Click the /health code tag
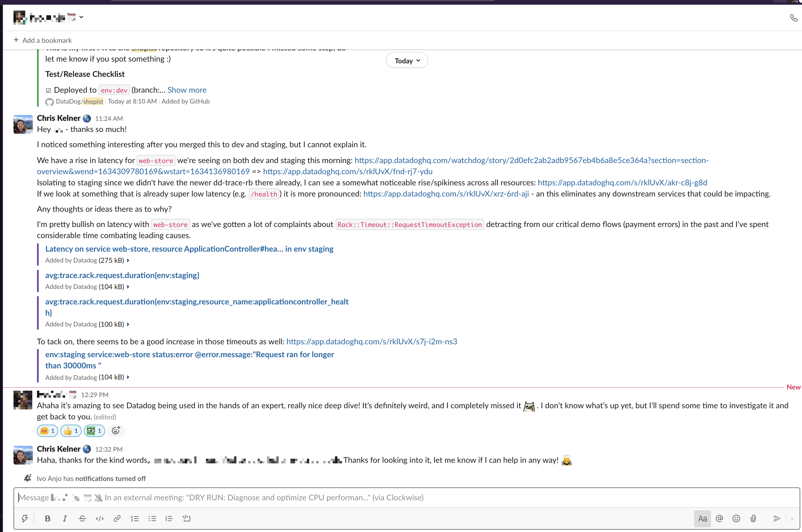Image resolution: width=802 pixels, height=532 pixels. click(264, 194)
